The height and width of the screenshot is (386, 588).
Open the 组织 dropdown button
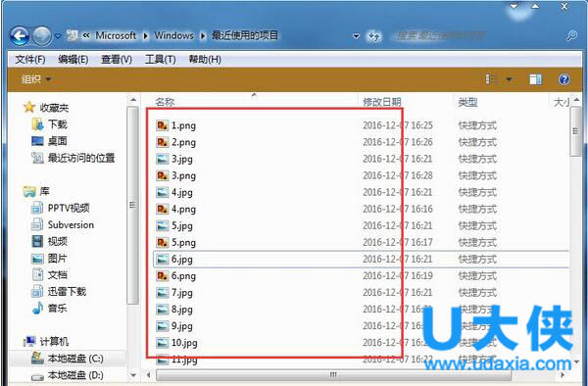[x=36, y=79]
